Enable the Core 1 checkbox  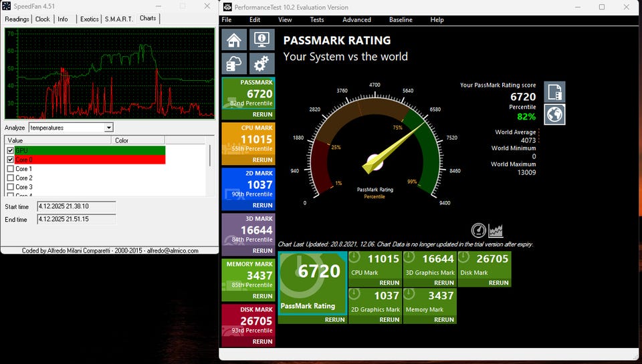pos(11,168)
